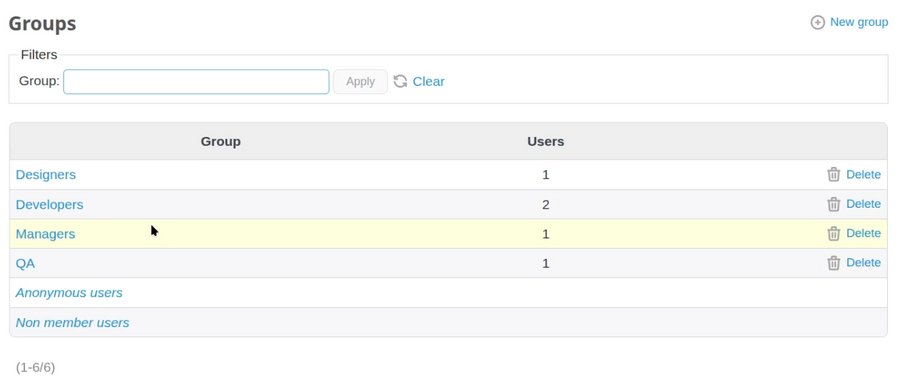Click the user count 1 for QA
The height and width of the screenshot is (387, 900).
(x=546, y=264)
